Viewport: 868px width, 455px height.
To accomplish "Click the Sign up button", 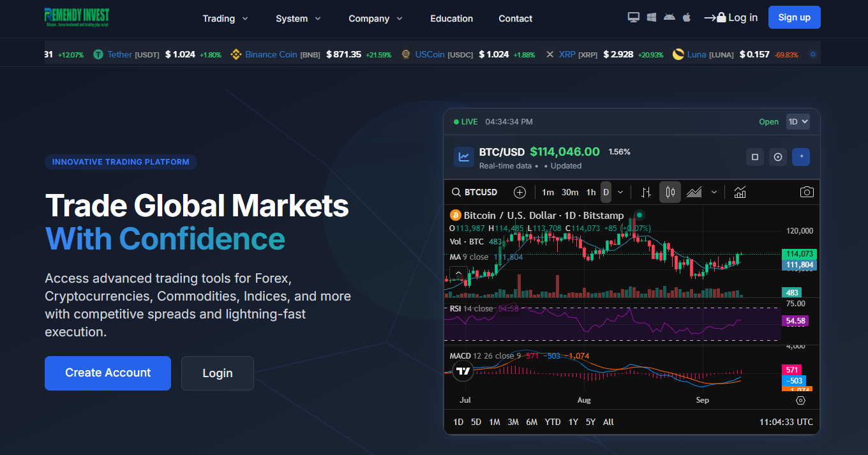I will 795,17.
